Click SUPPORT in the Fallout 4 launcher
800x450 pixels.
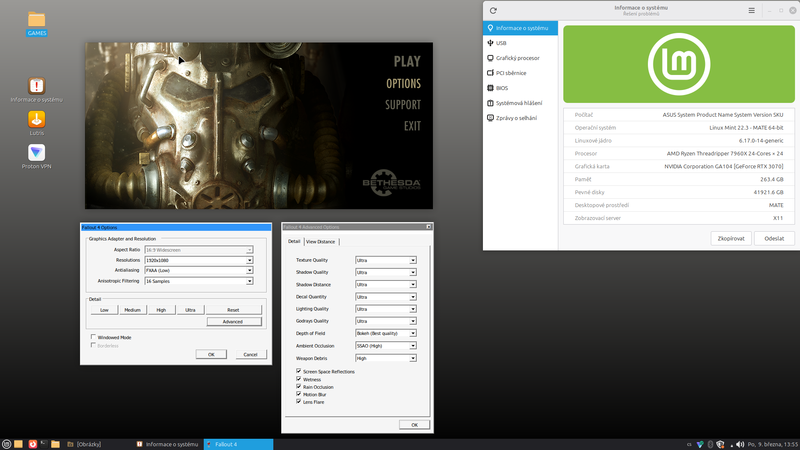(403, 105)
